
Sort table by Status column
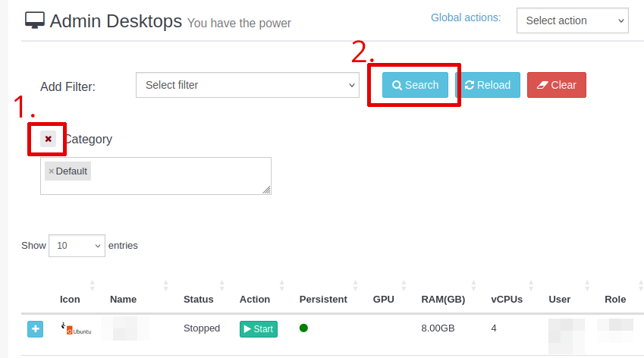coord(198,300)
